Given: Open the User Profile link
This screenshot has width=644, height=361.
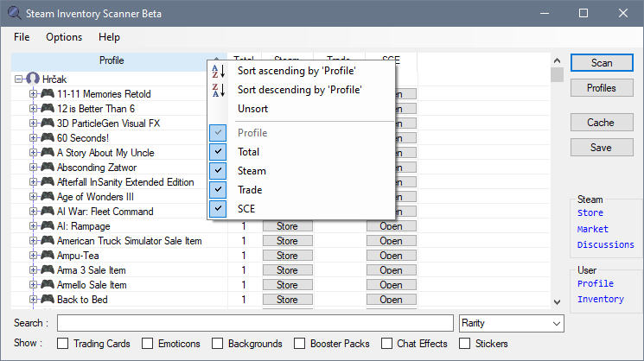Looking at the screenshot, I should [x=595, y=283].
